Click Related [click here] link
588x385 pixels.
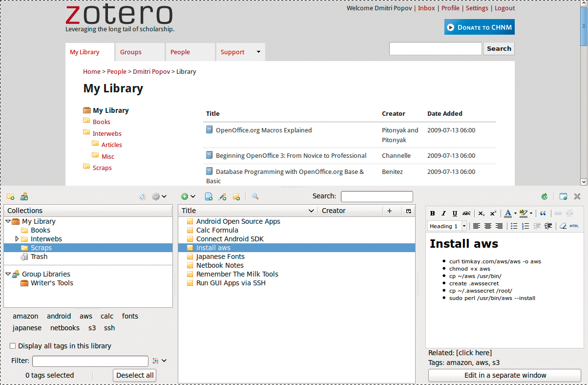pyautogui.click(x=474, y=353)
